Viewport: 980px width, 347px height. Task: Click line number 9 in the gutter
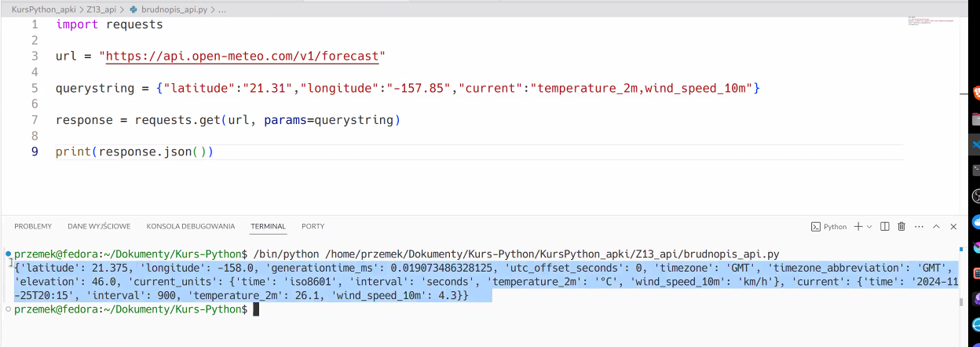coord(35,152)
